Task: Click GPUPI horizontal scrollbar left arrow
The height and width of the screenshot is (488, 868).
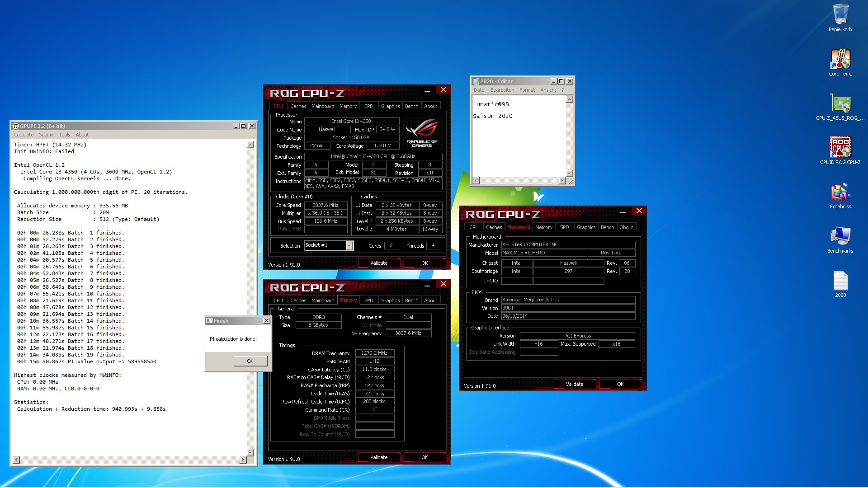Action: (x=16, y=460)
